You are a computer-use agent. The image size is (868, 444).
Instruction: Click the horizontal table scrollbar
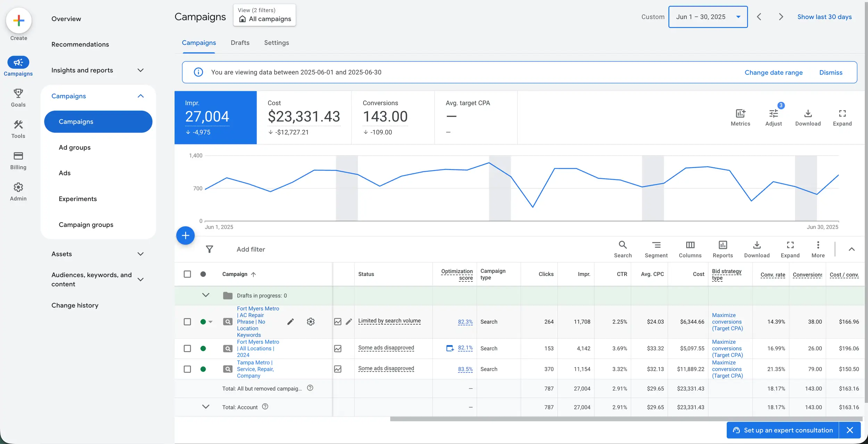(625, 419)
